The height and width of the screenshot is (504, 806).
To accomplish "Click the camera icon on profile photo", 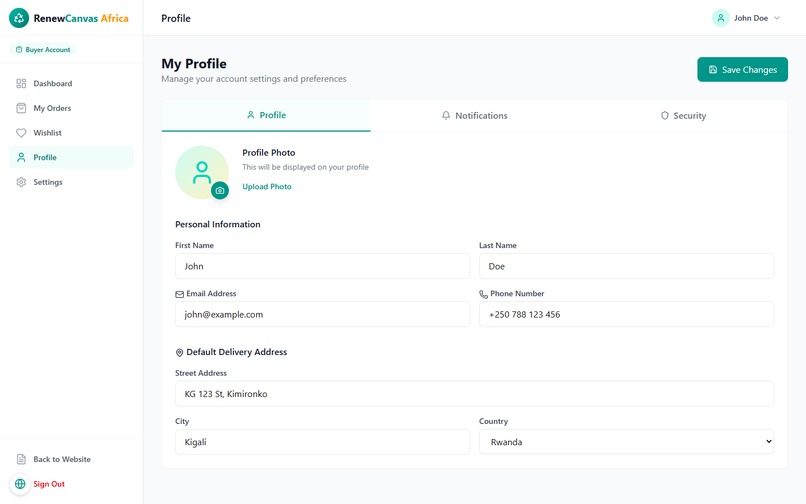I will tap(220, 190).
